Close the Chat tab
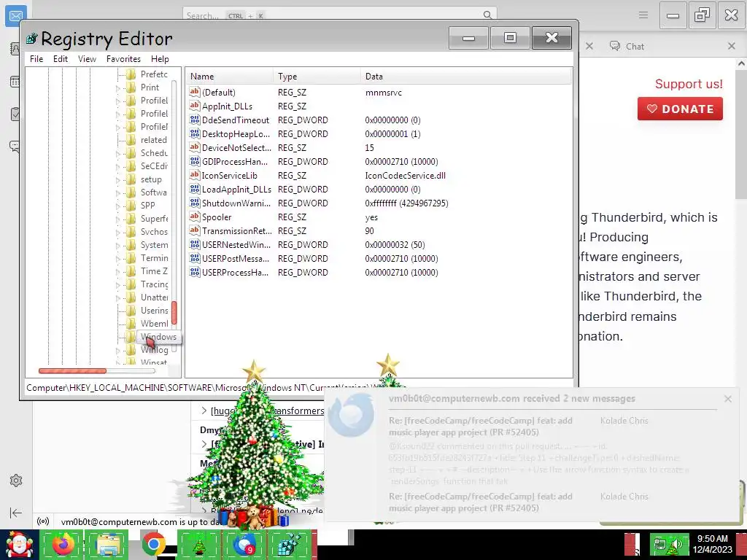Viewport: 747px width, 560px height. point(732,46)
